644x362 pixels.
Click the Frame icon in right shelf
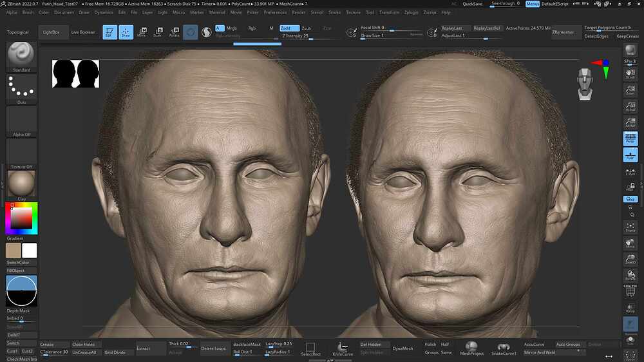630,227
